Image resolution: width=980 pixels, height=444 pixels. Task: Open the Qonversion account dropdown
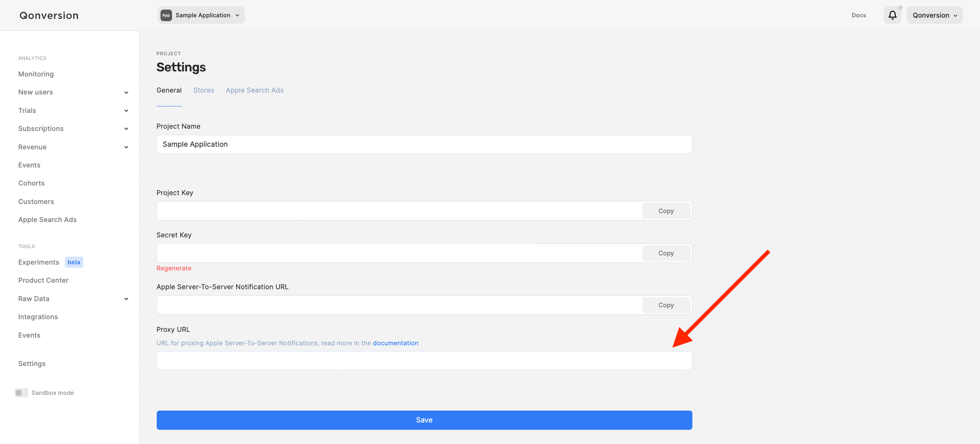click(x=935, y=15)
